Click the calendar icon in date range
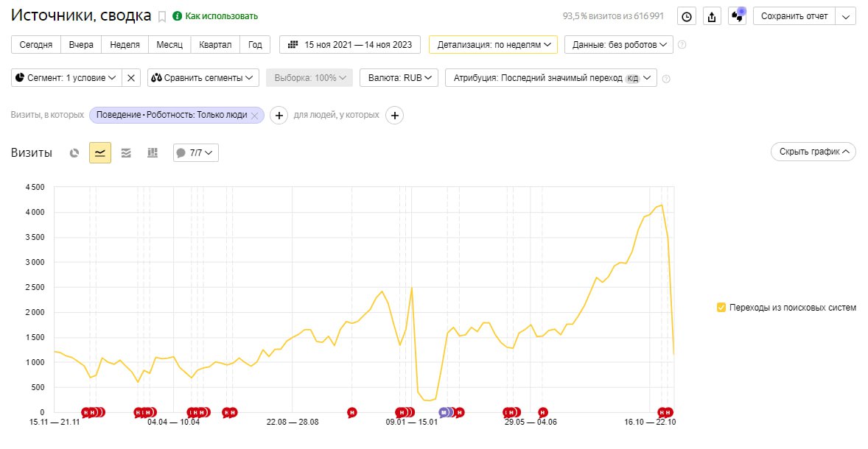This screenshot has width=868, height=449. coord(293,45)
